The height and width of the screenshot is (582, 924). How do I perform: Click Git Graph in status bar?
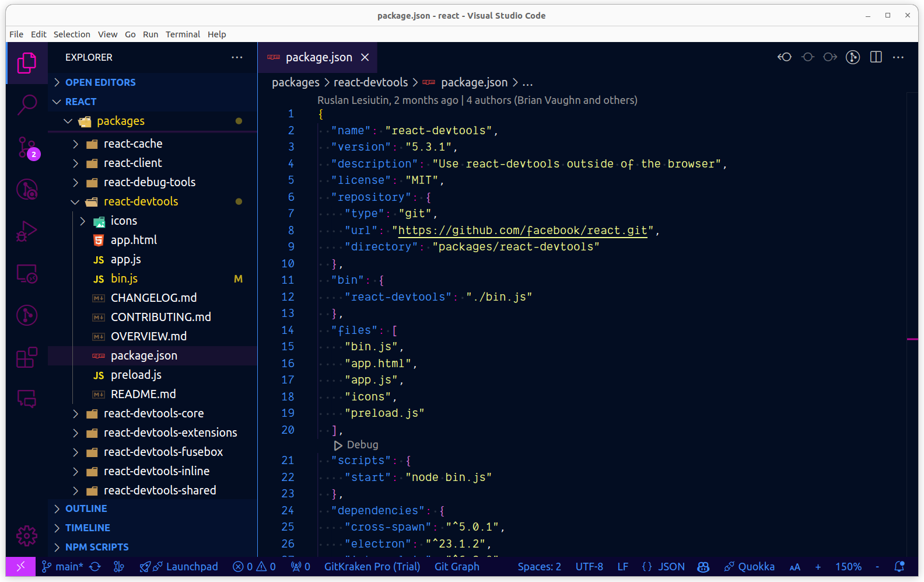[457, 566]
